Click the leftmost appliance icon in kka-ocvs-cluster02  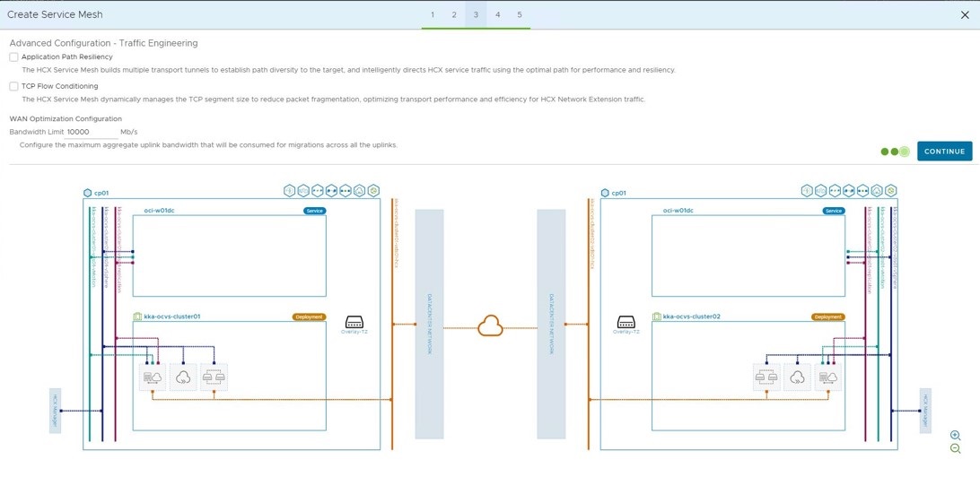[x=766, y=377]
